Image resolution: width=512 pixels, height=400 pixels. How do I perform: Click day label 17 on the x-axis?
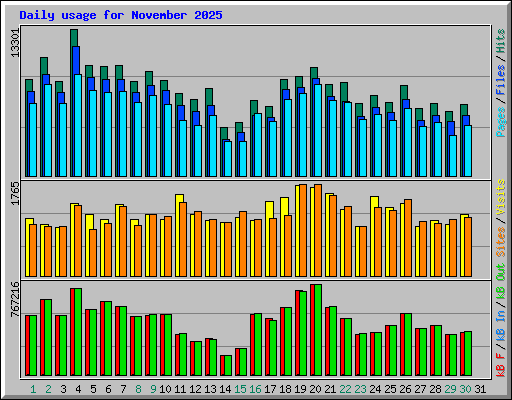[x=270, y=389]
